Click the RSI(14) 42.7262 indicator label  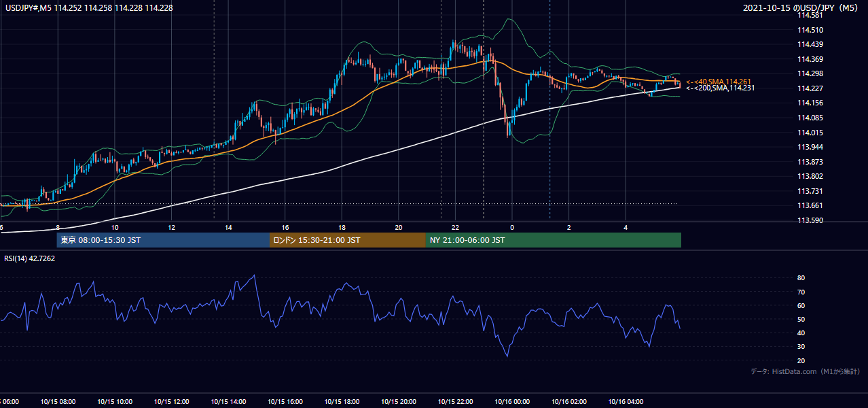coord(30,258)
